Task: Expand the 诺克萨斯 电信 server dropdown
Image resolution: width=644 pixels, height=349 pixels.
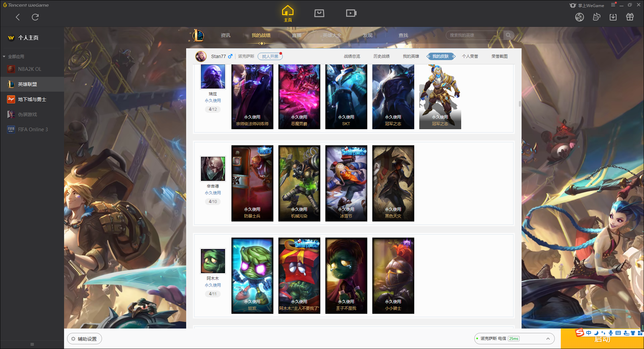Action: coord(514,339)
